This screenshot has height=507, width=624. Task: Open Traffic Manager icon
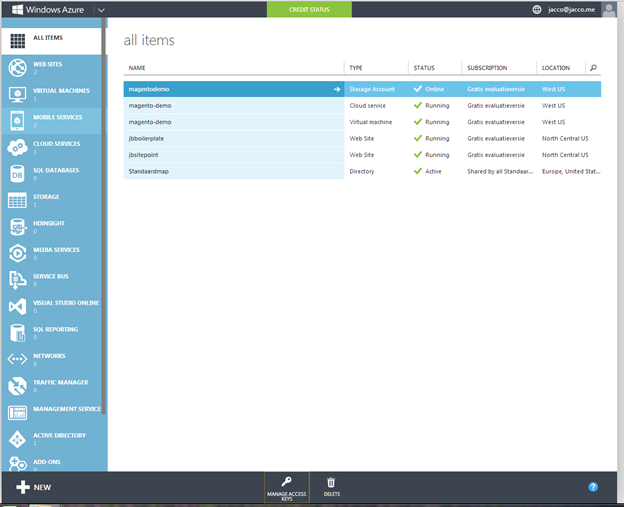coord(17,386)
